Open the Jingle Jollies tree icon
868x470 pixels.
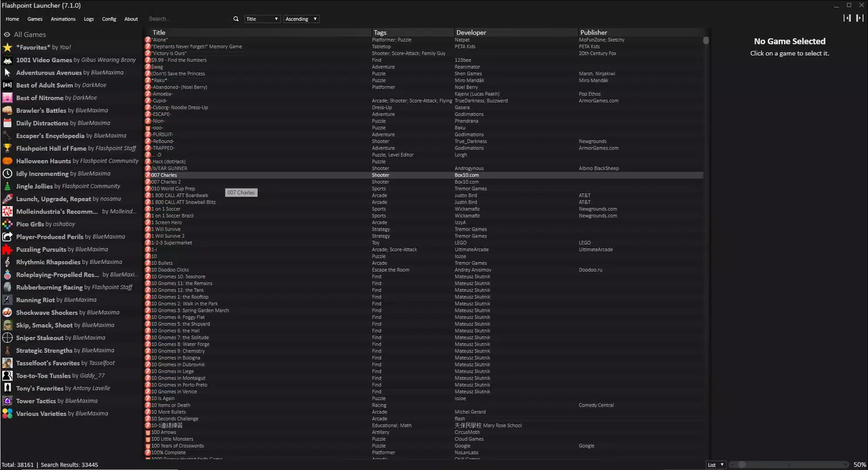(7, 186)
